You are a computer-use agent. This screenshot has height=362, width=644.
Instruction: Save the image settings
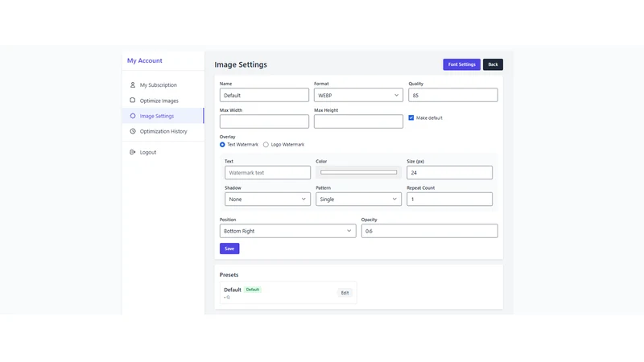(229, 249)
